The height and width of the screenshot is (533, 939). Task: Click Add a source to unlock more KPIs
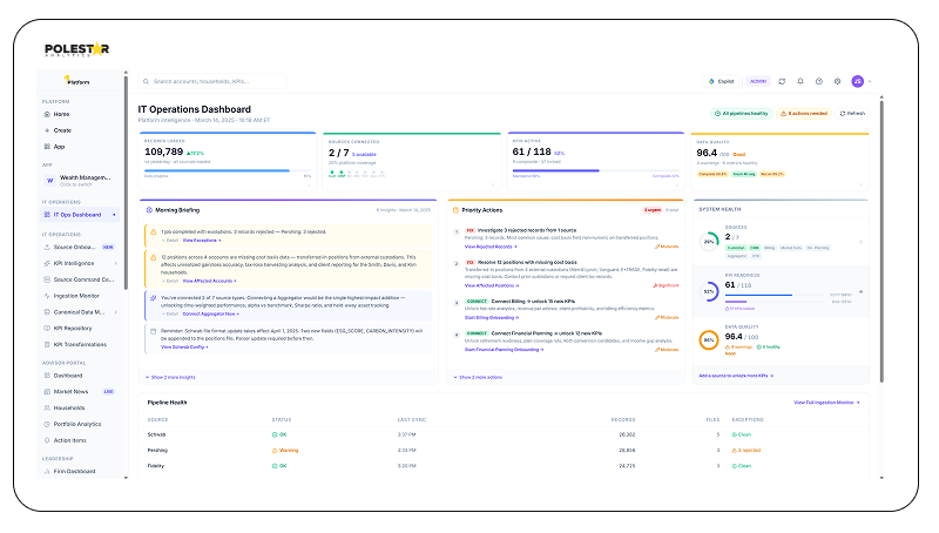tap(736, 375)
